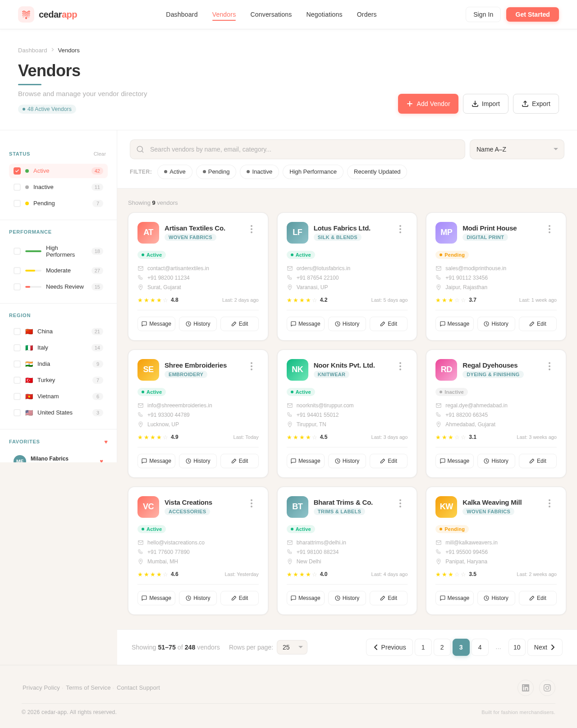Open more options for Bharat Trims & Co.

click(400, 503)
